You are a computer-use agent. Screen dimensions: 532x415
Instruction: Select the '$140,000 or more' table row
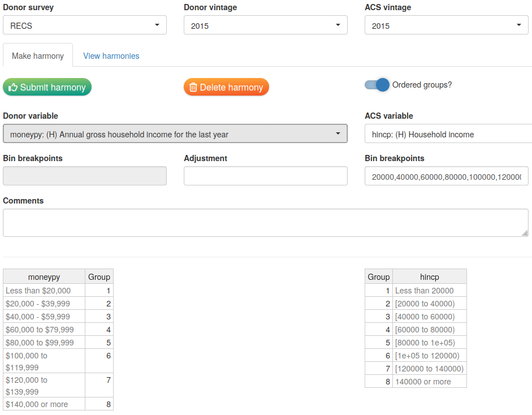click(x=44, y=404)
